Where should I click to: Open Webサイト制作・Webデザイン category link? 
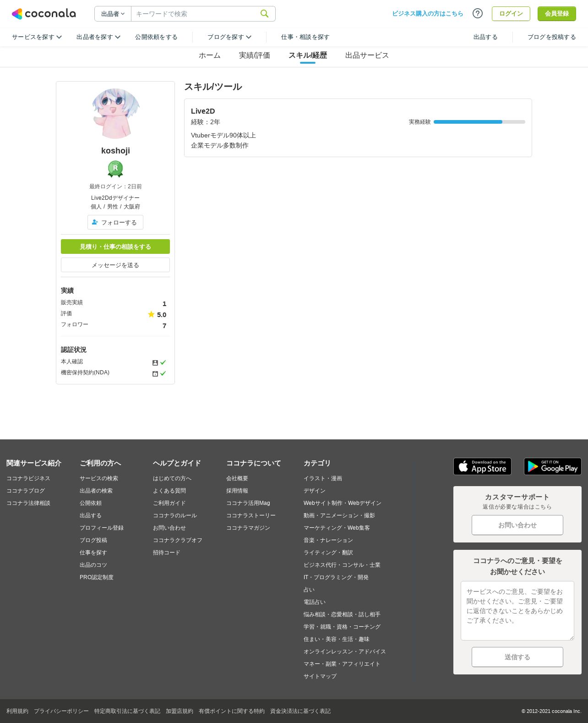343,503
